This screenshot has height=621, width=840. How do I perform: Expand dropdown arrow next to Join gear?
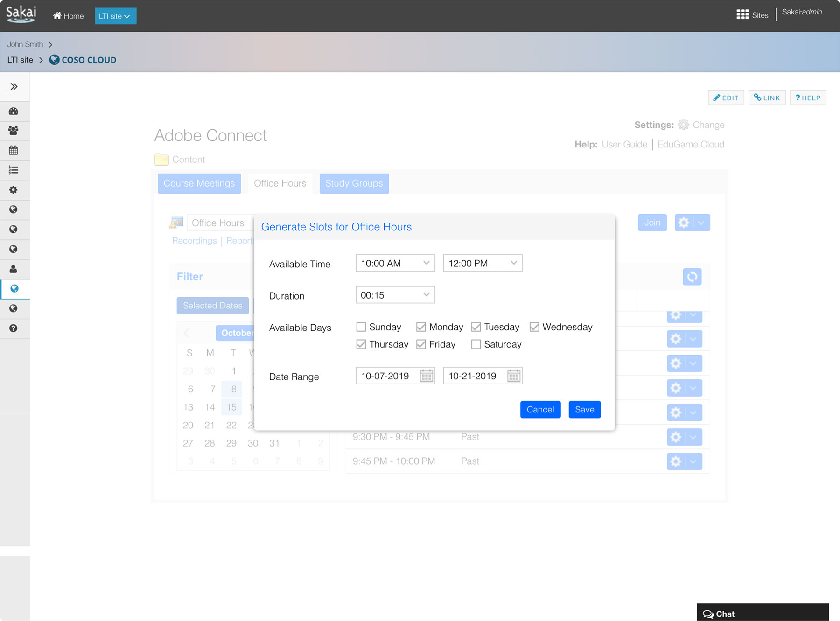coord(701,223)
